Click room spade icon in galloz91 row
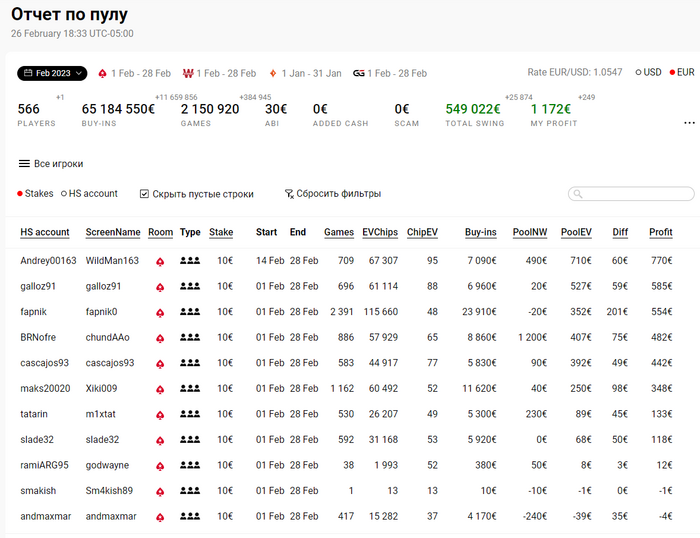Viewport: 700px width, 538px height. 160,287
